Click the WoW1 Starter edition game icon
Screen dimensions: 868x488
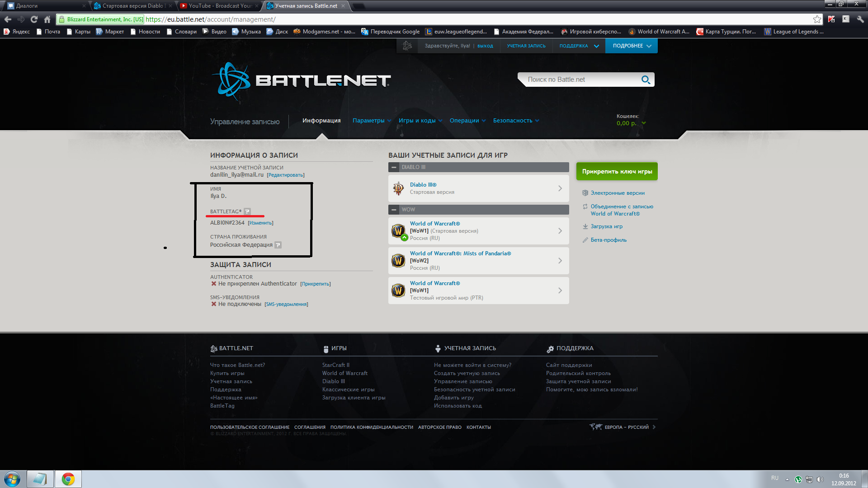(x=398, y=231)
